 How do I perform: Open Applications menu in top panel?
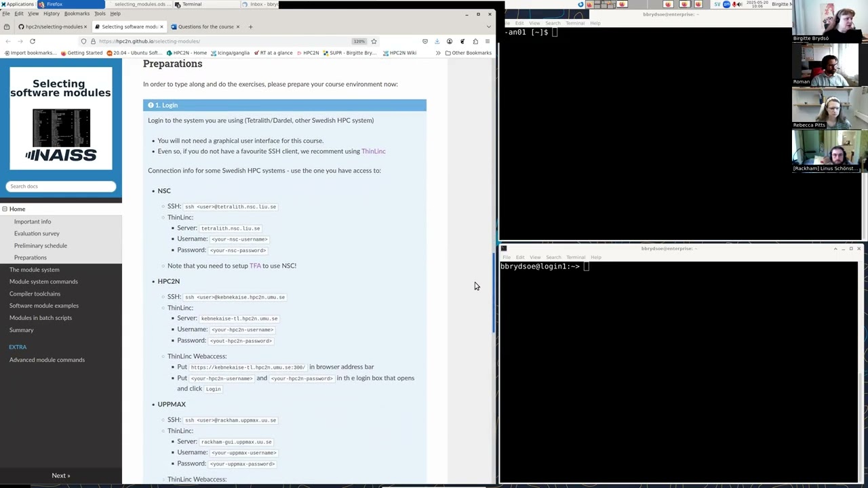point(17,4)
